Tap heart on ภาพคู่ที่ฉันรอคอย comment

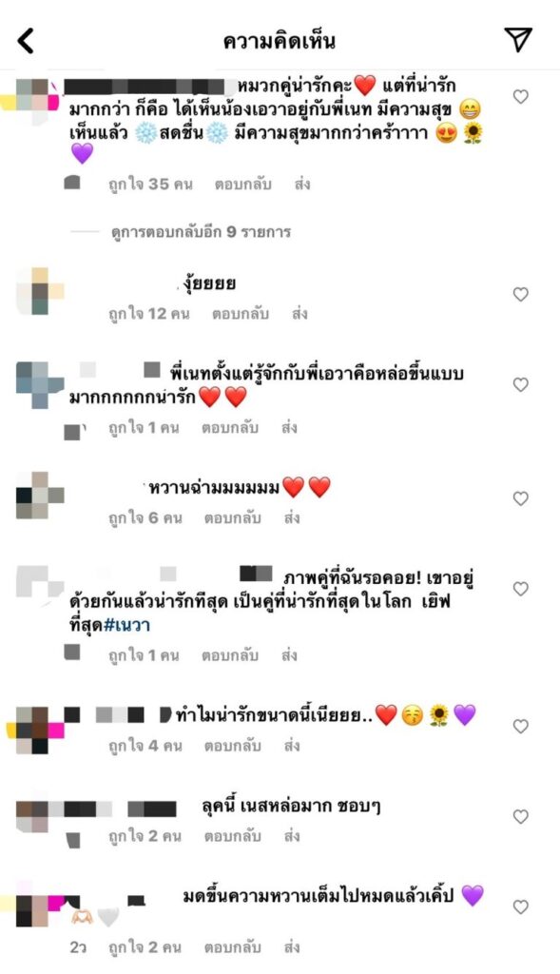click(x=520, y=588)
